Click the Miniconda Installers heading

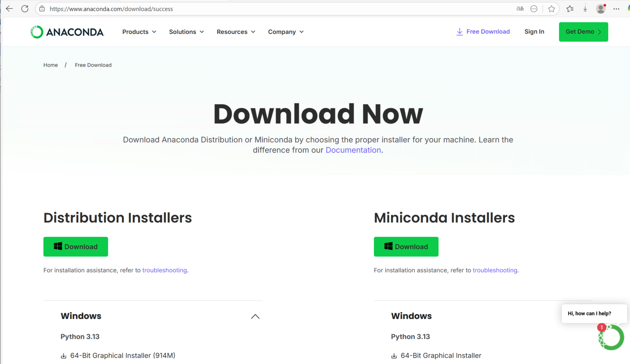coord(444,218)
